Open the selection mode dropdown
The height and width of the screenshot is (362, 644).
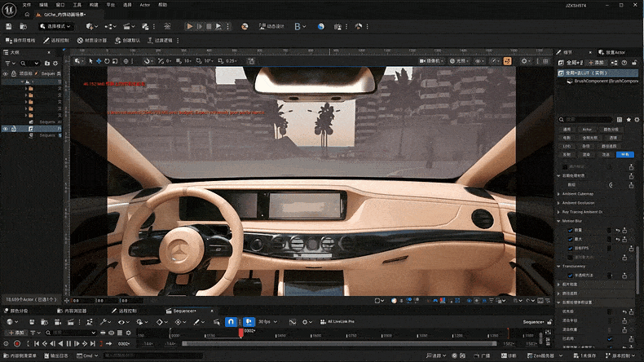coord(56,26)
